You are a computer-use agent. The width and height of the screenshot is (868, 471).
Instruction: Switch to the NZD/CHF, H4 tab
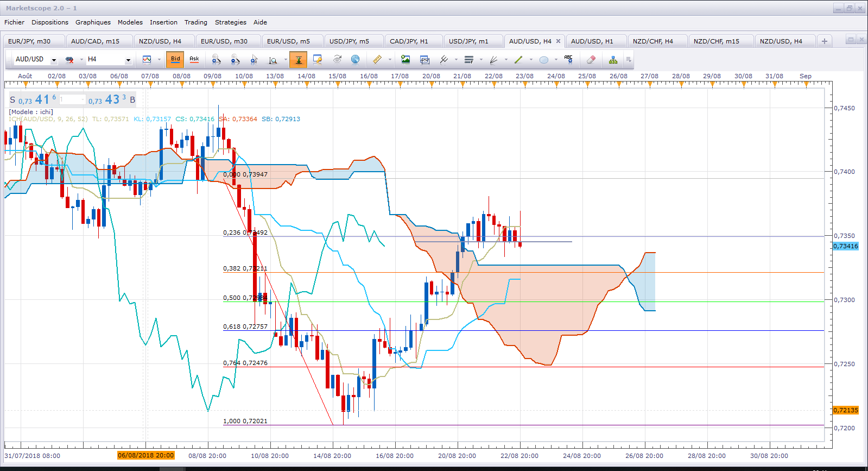(657, 41)
